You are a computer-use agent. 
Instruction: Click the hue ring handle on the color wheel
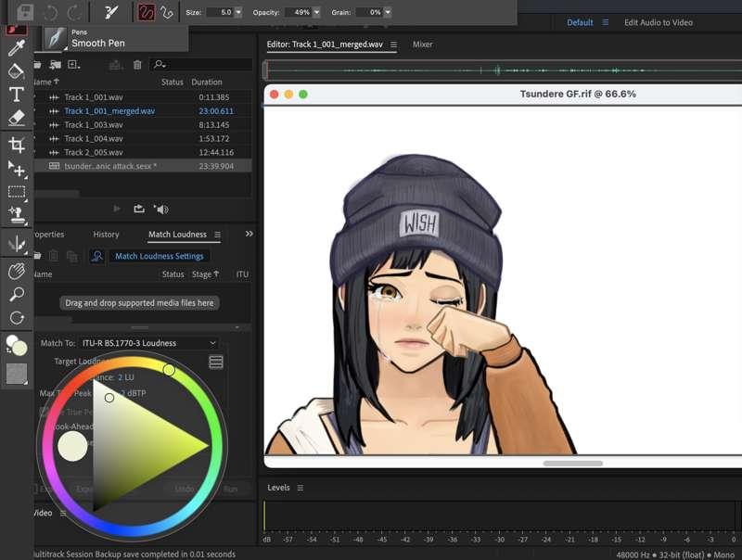click(x=169, y=370)
